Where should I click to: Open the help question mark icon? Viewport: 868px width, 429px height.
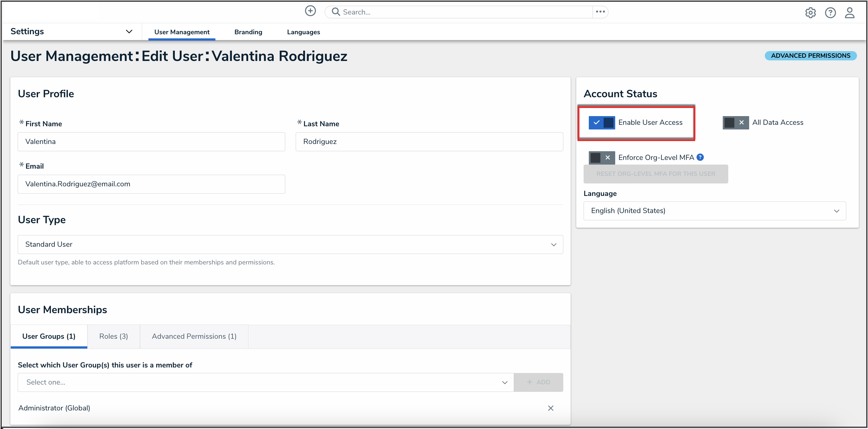click(x=830, y=13)
